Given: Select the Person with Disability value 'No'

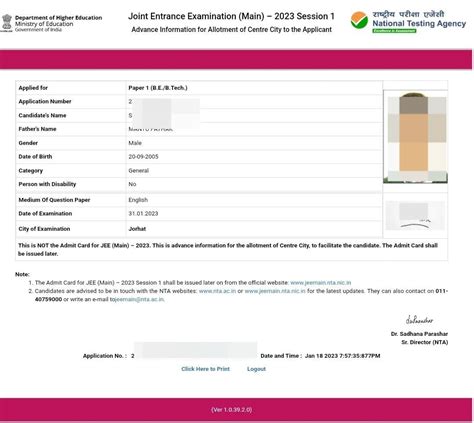Looking at the screenshot, I should [132, 184].
